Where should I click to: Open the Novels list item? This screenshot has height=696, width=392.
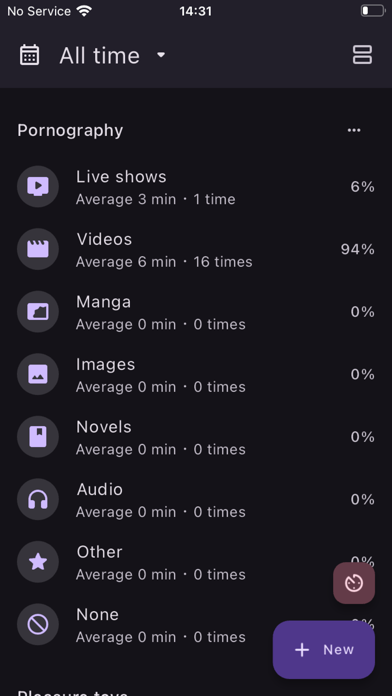pos(196,437)
